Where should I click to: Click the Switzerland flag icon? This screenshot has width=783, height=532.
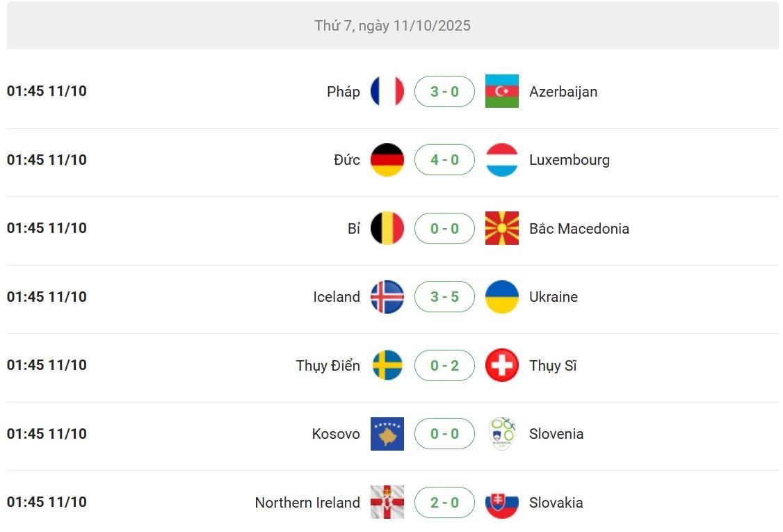pos(501,365)
